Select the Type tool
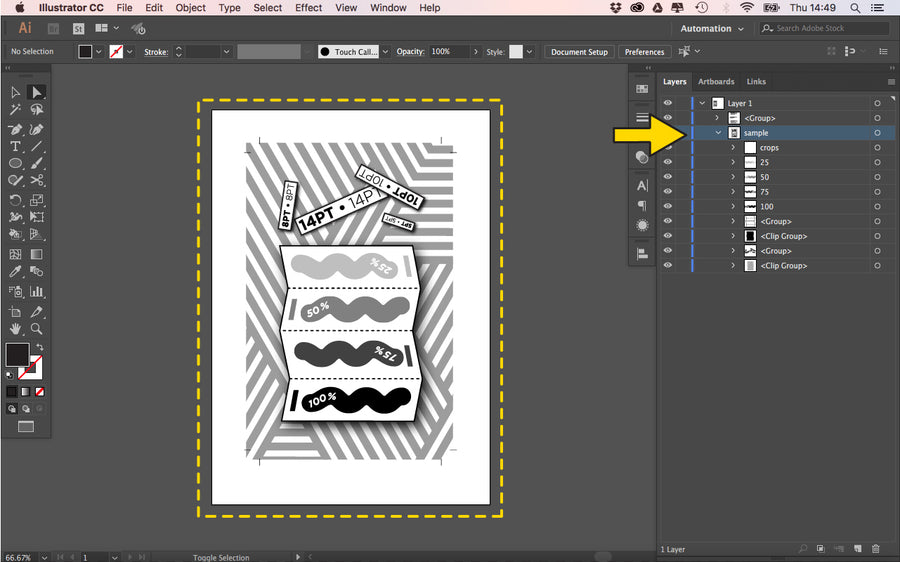 (x=16, y=146)
